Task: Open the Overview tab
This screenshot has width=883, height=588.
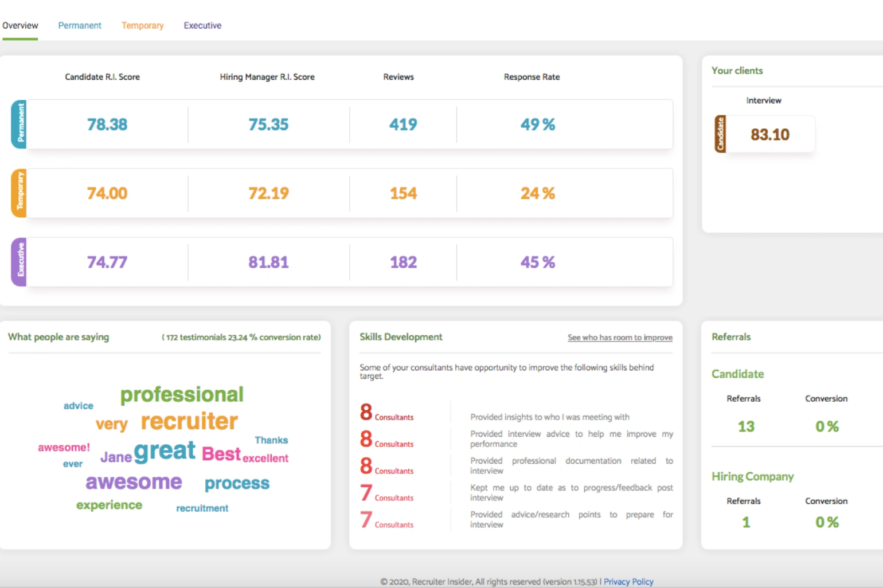Action: tap(20, 25)
